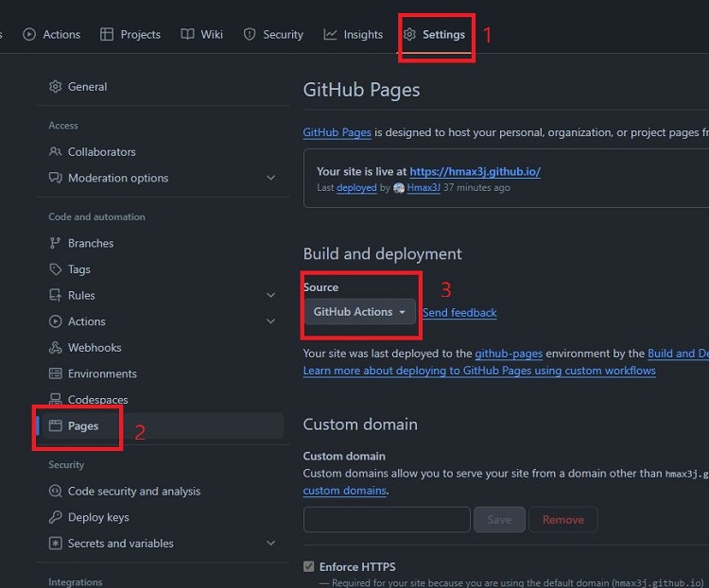Expand the sidebar Actions submenu chevron
This screenshot has width=709, height=588.
click(271, 321)
